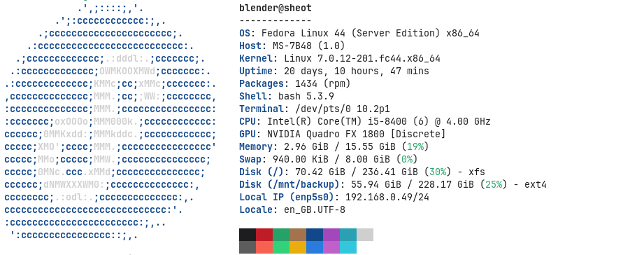Click the Local IP address 192.168.0.49/24
The width and height of the screenshot is (644, 255).
click(x=387, y=198)
